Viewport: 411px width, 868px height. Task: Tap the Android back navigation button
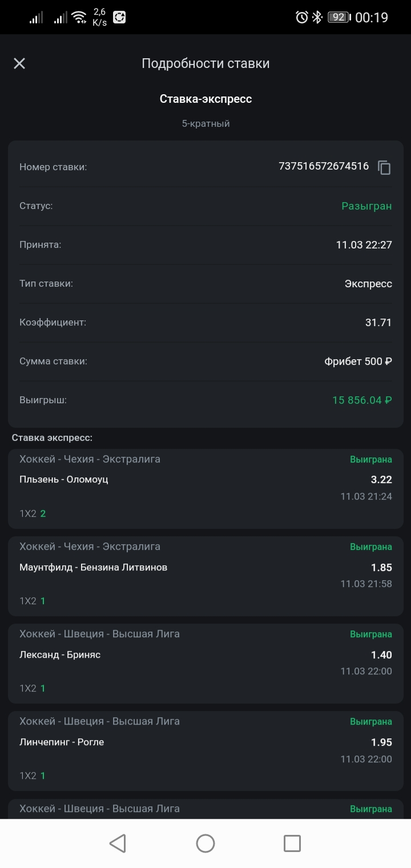[118, 843]
